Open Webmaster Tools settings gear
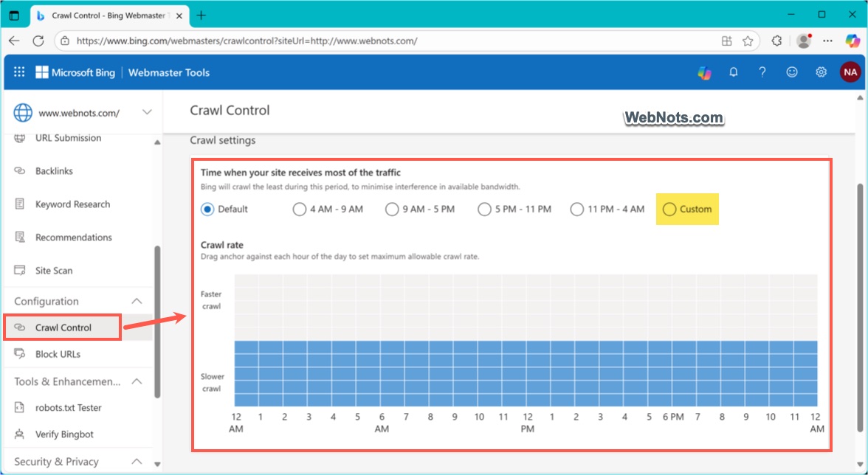This screenshot has height=475, width=868. click(x=821, y=72)
